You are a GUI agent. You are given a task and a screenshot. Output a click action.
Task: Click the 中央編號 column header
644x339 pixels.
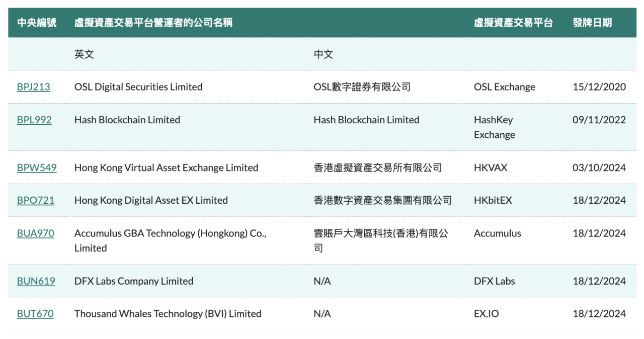[37, 23]
